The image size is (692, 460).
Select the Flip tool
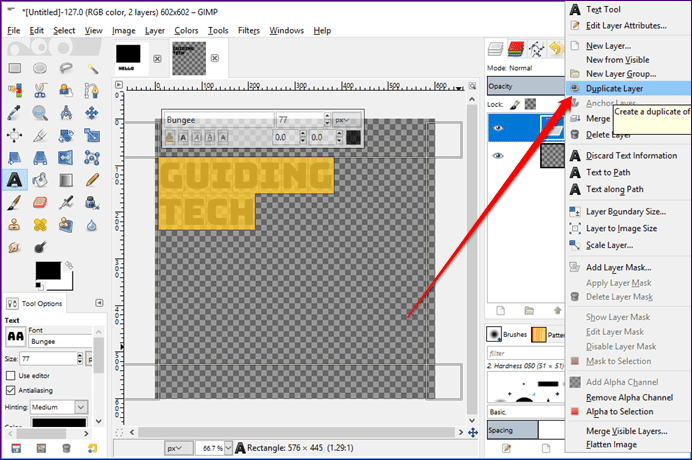[66, 158]
